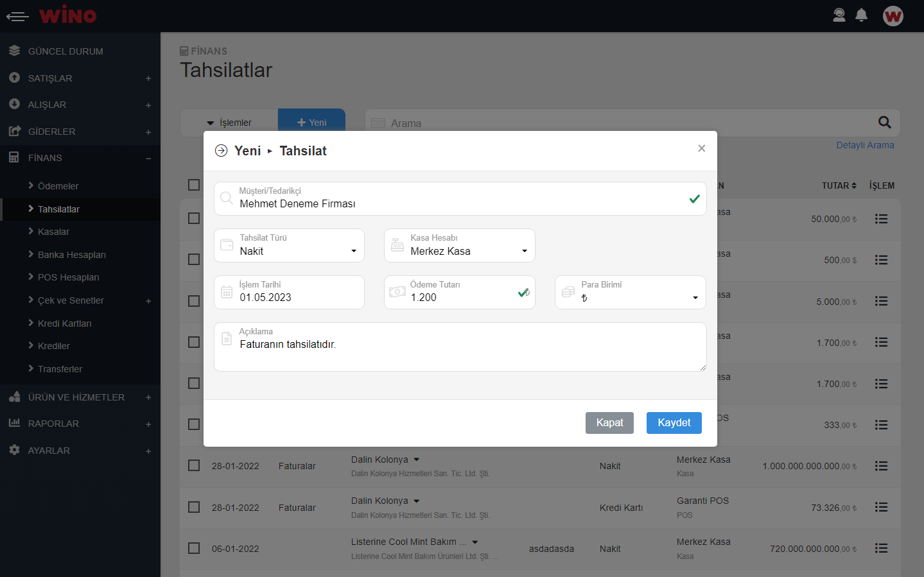This screenshot has height=577, width=924.
Task: Open action menu icon for Garanti POS row
Action: 881,507
